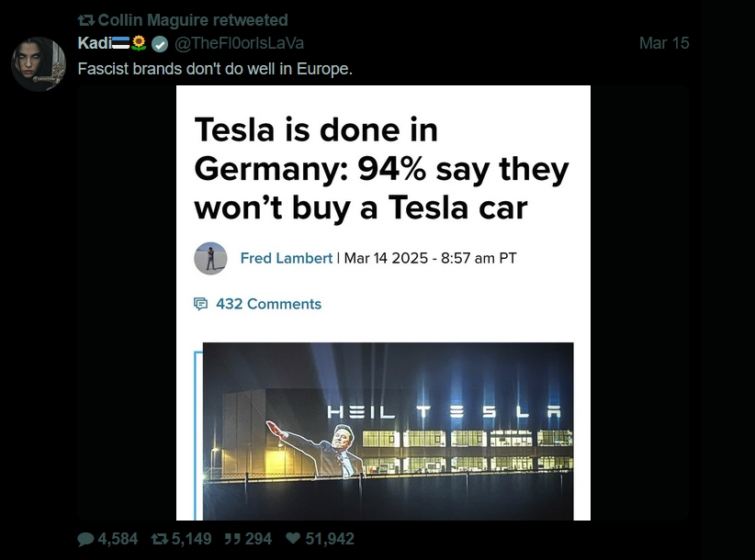Click the verified checkmark badge
Screen dimensions: 755x560
click(x=159, y=43)
